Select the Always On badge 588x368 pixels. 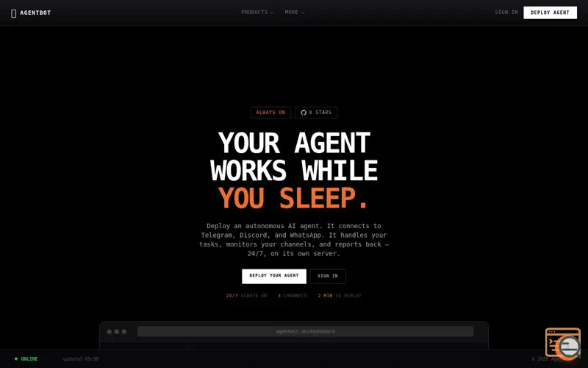[270, 113]
